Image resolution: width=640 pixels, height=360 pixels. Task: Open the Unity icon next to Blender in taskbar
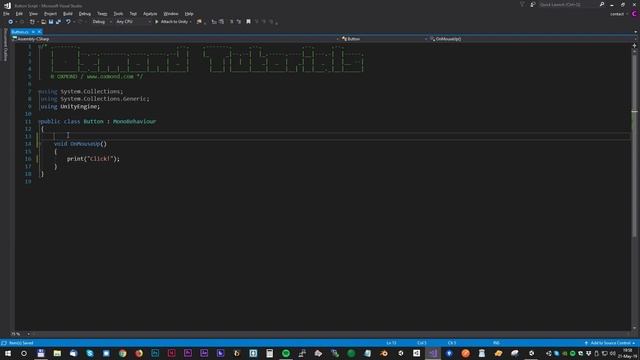[x=400, y=353]
